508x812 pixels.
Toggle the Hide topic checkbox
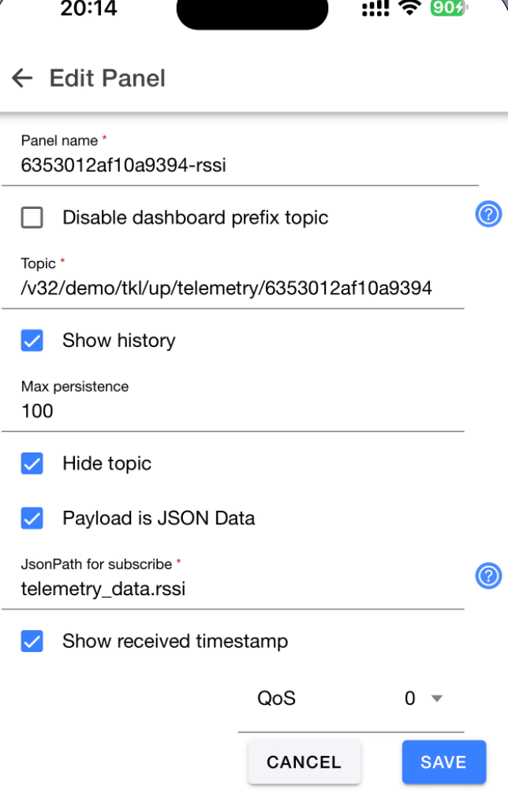[x=32, y=464]
